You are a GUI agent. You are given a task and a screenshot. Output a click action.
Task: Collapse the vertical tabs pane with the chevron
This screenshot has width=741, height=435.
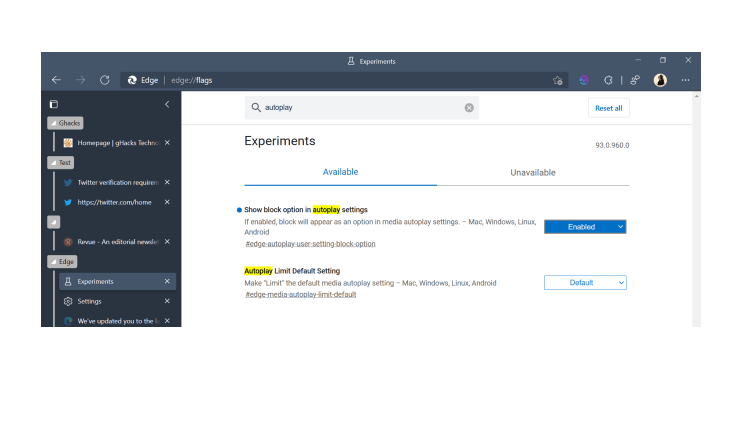167,104
